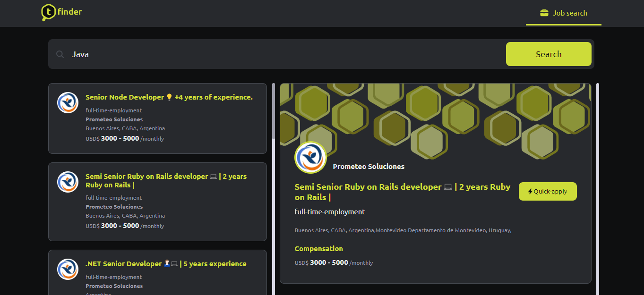The height and width of the screenshot is (295, 644).
Task: Click the briefcase icon beside Job search
Action: point(544,13)
